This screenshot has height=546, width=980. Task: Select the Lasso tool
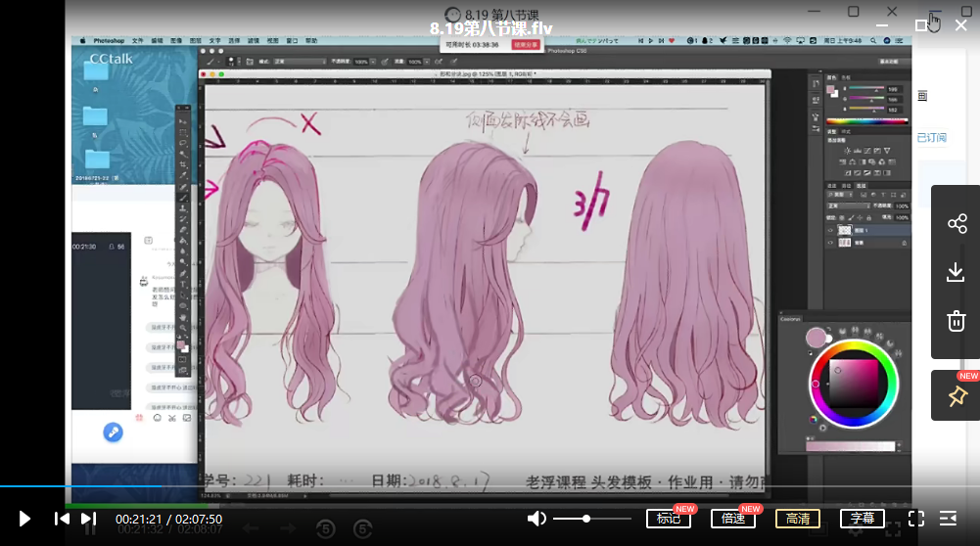click(183, 143)
